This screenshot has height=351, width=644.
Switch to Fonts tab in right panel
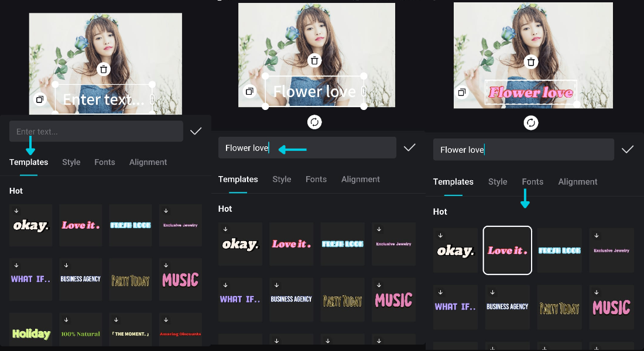coord(533,182)
